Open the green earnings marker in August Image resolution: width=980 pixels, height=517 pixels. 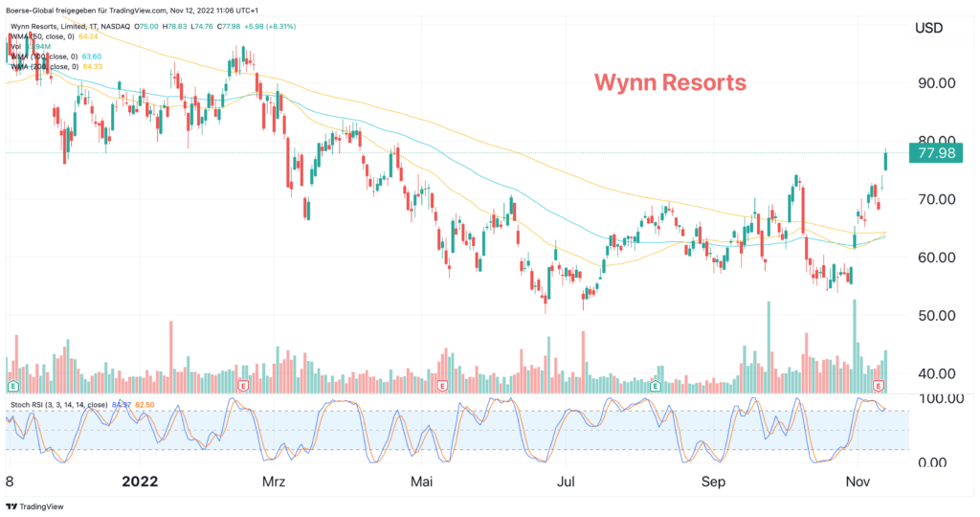(655, 386)
